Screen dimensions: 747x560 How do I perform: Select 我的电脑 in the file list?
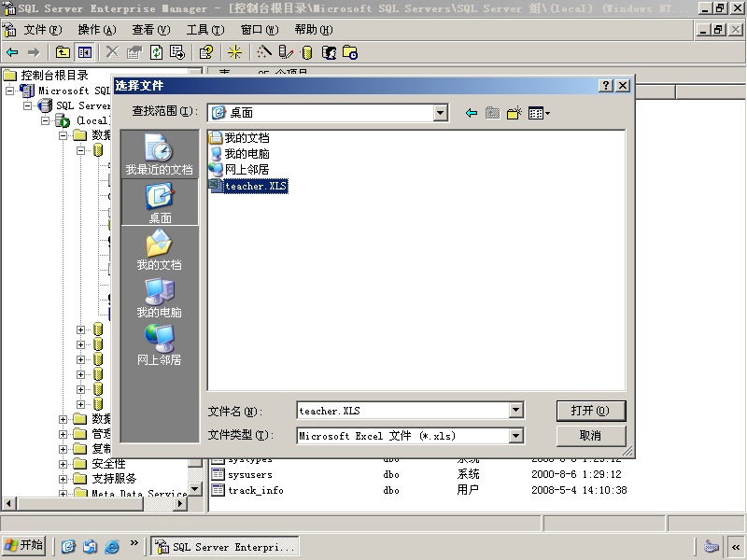tap(239, 154)
